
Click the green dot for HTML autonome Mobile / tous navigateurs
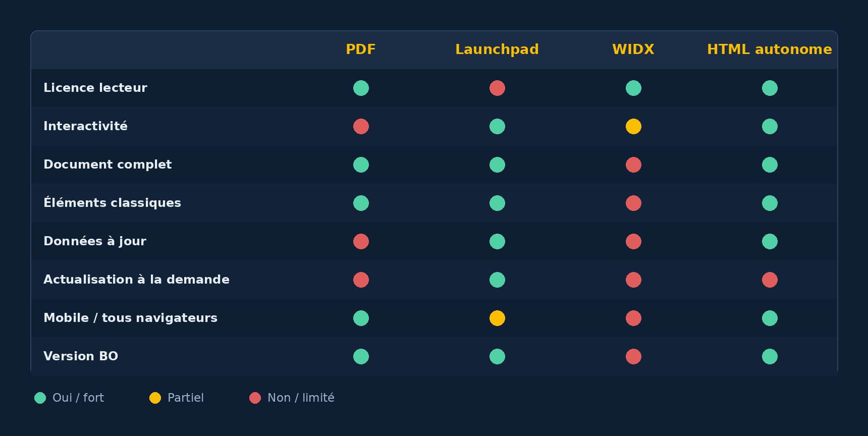pos(770,318)
